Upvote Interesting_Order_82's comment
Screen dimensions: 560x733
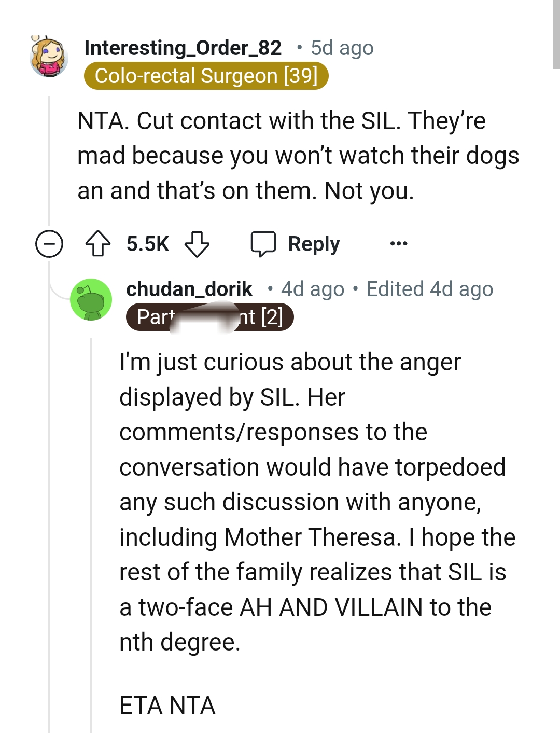(100, 244)
